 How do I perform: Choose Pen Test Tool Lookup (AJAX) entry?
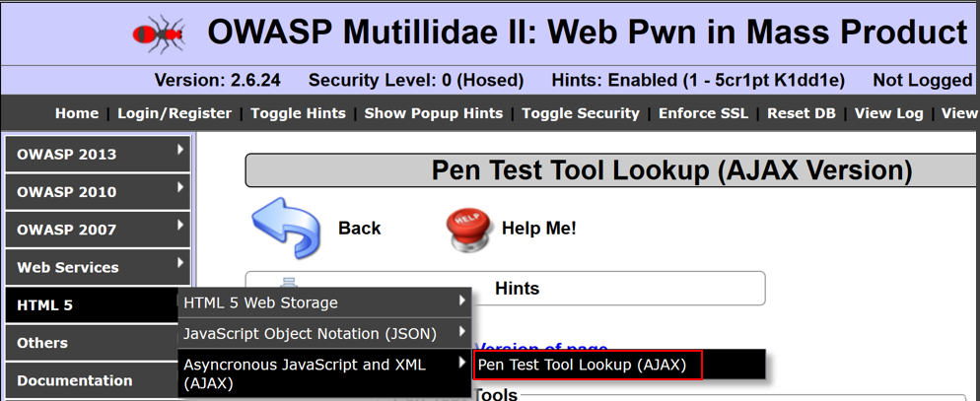pyautogui.click(x=588, y=365)
